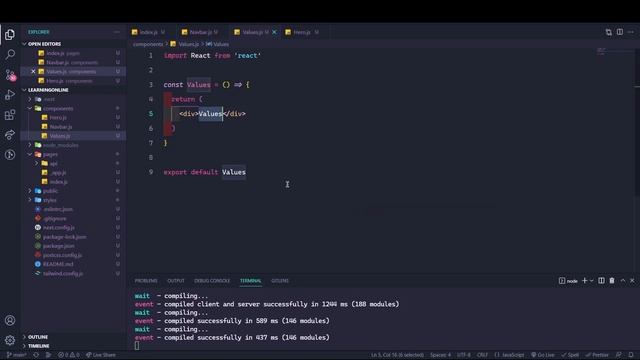
Task: Collapse the LEARNINGONLINE project section
Action: tap(48, 90)
